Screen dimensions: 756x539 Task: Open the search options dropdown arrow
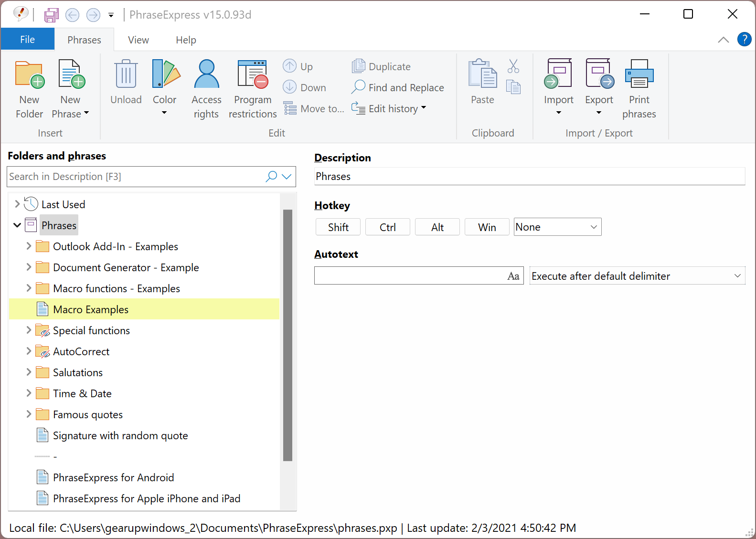coord(287,176)
